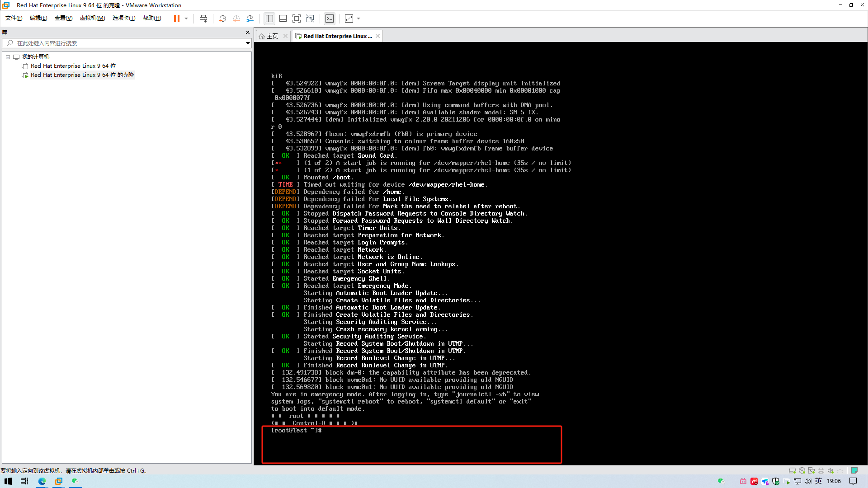Select Red Hat Enterprise Linux 9 64 位 VM
Screen dimensions: 868x488
(x=73, y=66)
